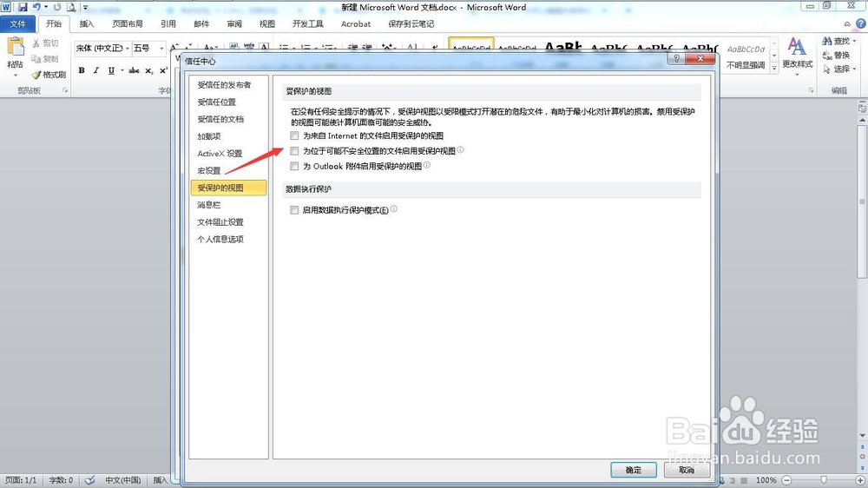The height and width of the screenshot is (488, 868).
Task: Switch to the 插入 (Insert) ribbon tab
Action: 87,23
